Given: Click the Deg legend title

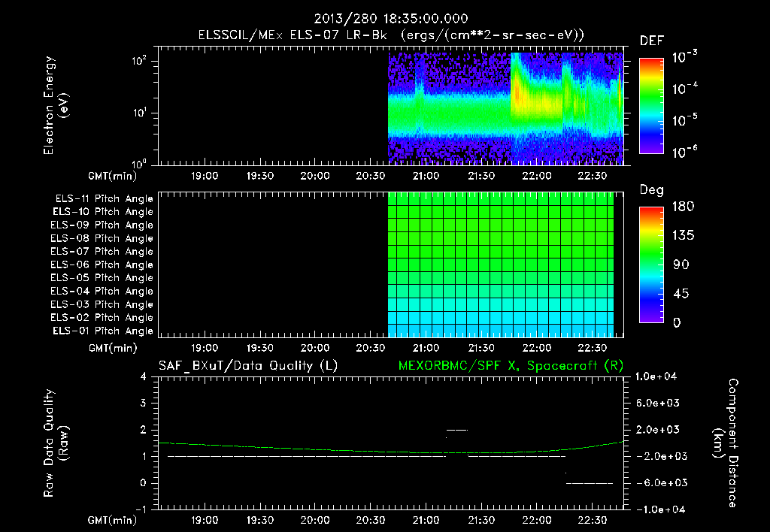Looking at the screenshot, I should coord(652,190).
